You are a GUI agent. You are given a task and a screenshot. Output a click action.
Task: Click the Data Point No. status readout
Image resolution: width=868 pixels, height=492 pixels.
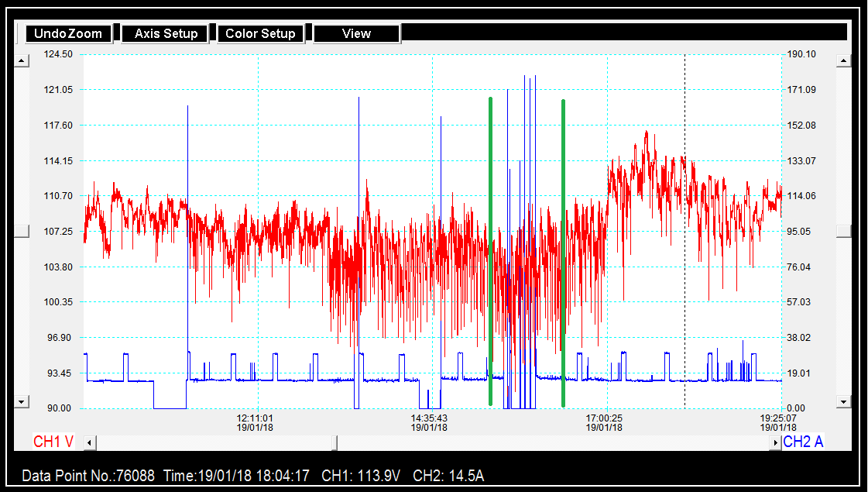coord(87,476)
